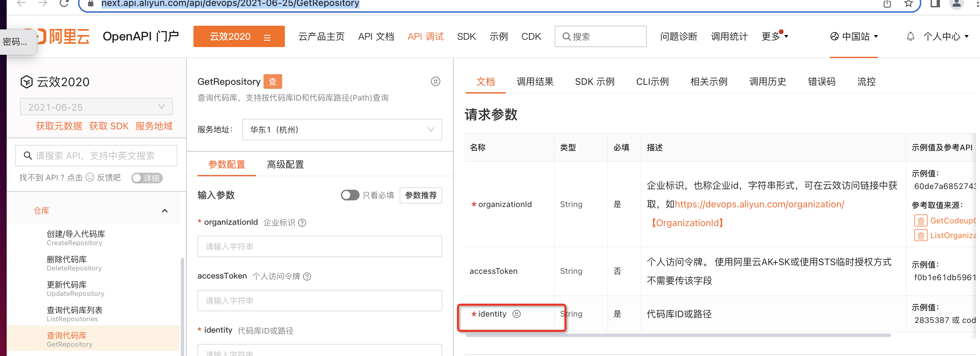
Task: Click the browser reload icon
Action: 64,3
